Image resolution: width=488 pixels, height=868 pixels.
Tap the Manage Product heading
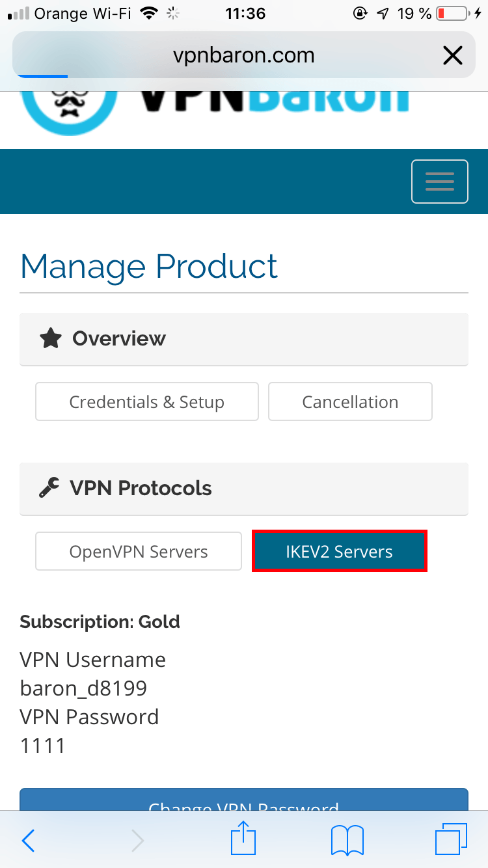(x=149, y=267)
